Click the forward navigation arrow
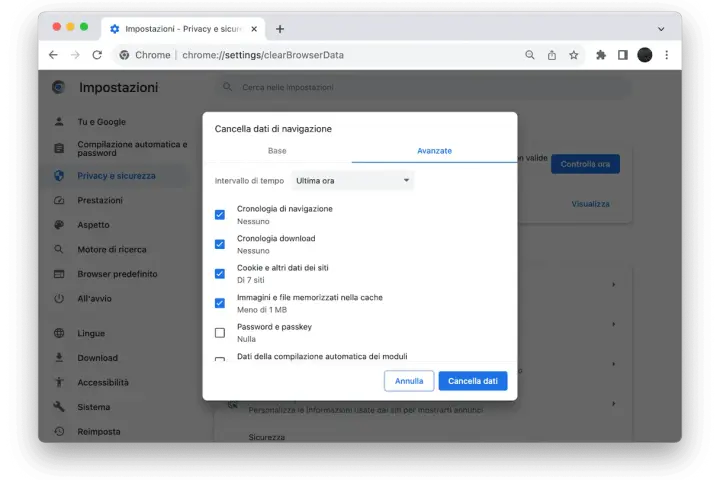The image size is (720, 480). pyautogui.click(x=75, y=55)
